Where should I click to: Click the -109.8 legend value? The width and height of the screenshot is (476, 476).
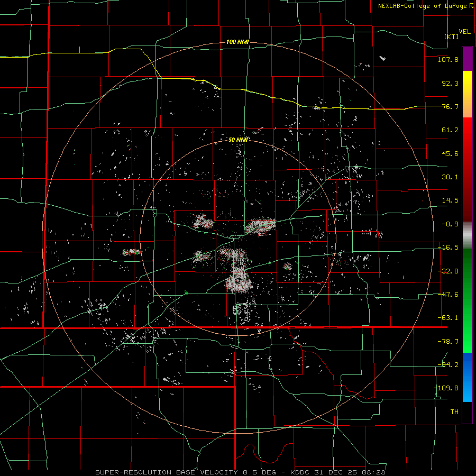[x=446, y=388]
